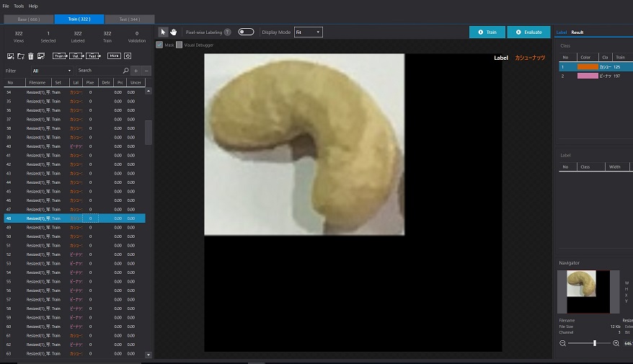
Task: Click the plus button beside search
Action: tap(136, 71)
